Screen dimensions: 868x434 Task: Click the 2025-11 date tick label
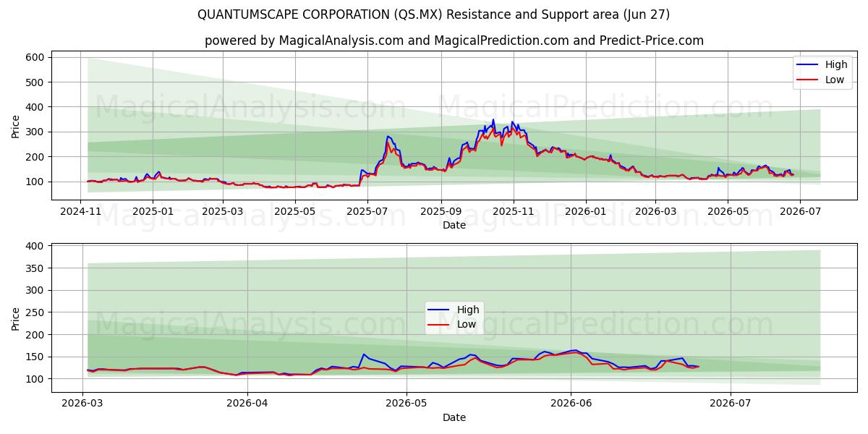pos(513,211)
